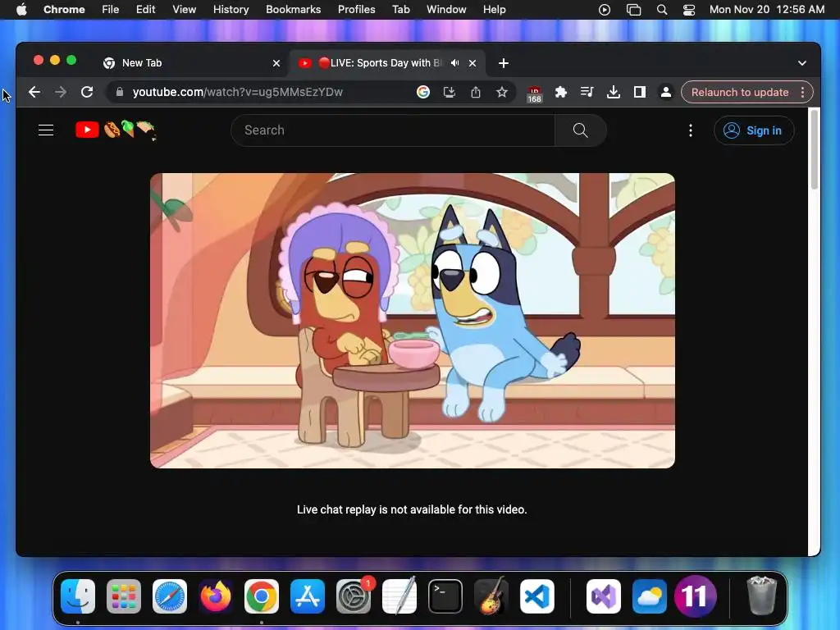
Task: Expand the tab search chevron
Action: coord(802,63)
